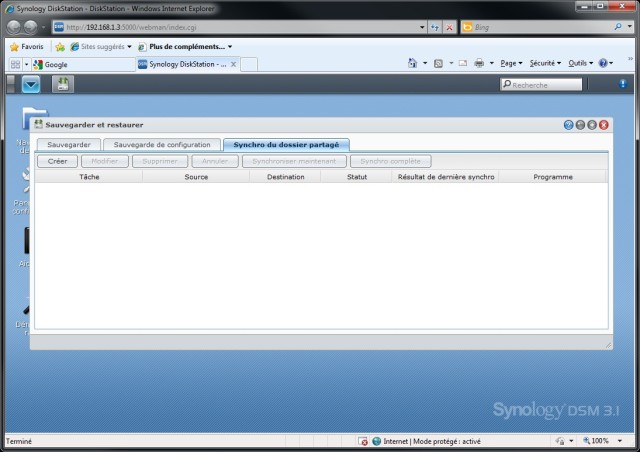This screenshot has height=452, width=640.
Task: Open the Sécurité menu
Action: pos(545,63)
